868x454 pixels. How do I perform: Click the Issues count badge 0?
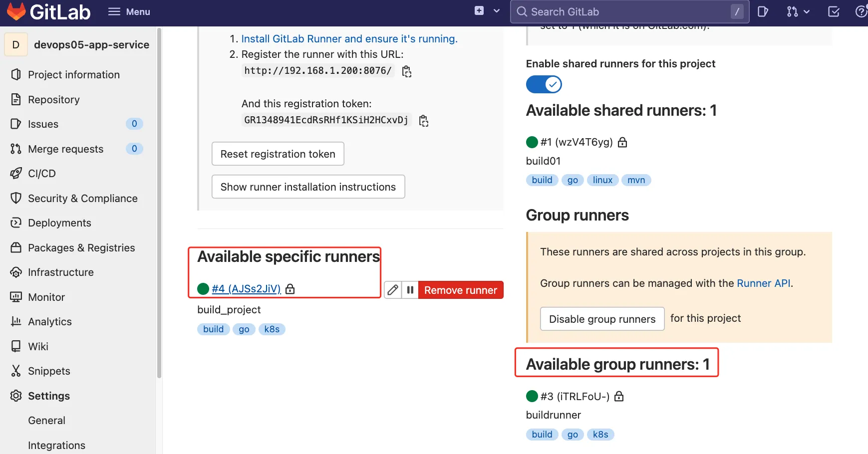pos(134,124)
